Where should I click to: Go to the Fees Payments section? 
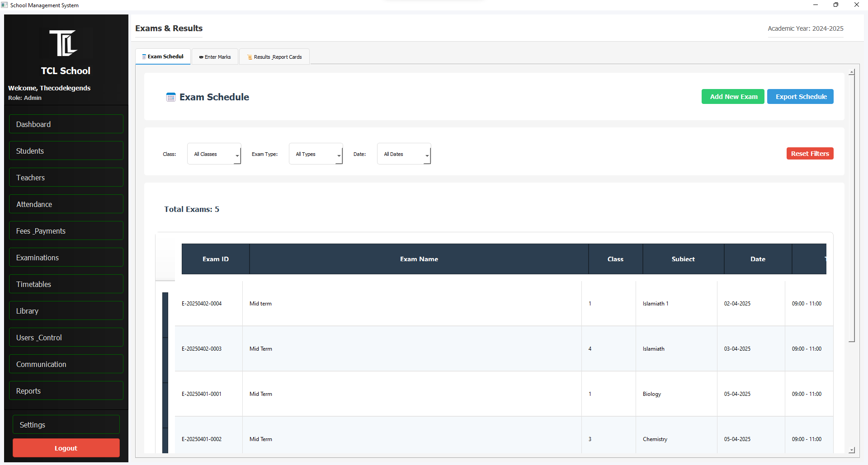(66, 231)
